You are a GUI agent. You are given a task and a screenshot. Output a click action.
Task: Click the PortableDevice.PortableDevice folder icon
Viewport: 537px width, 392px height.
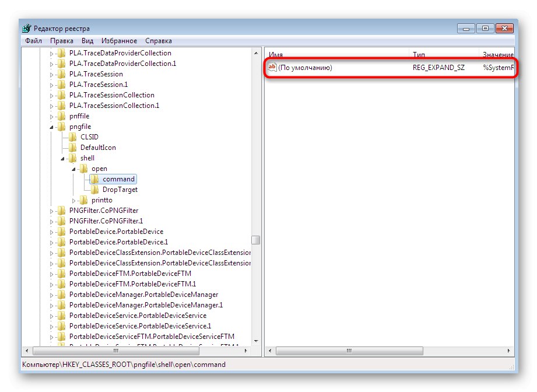(62, 232)
